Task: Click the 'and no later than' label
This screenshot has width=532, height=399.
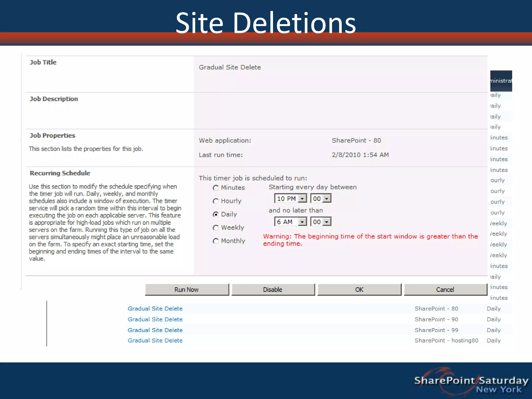Action: point(296,210)
